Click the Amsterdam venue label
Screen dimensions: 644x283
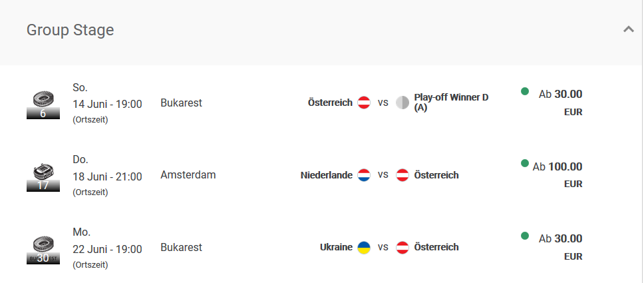pyautogui.click(x=188, y=175)
